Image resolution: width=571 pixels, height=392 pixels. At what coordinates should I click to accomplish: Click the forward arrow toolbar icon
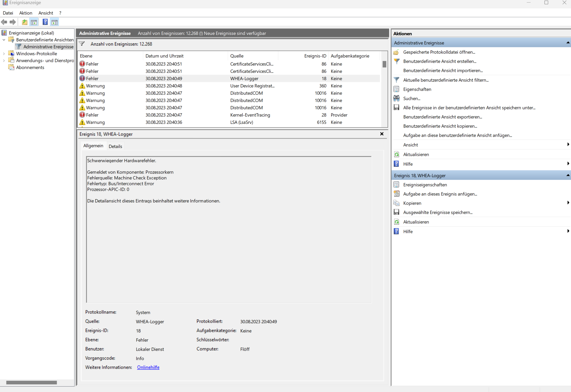(13, 22)
